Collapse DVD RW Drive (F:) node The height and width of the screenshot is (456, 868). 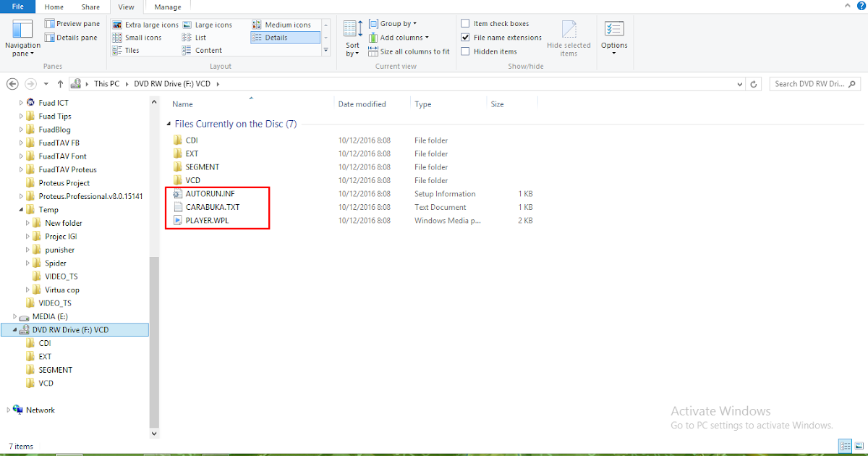14,330
